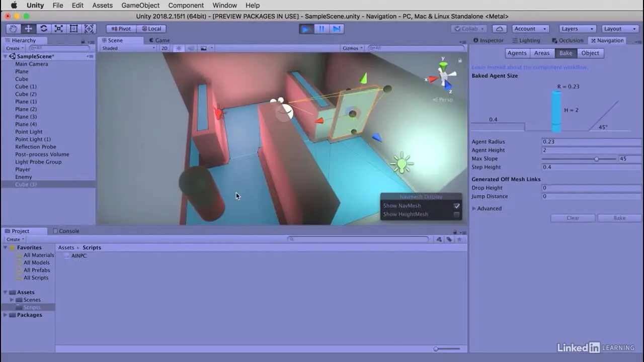This screenshot has height=362, width=644.
Task: Lock the Project panel
Action: coord(455,232)
